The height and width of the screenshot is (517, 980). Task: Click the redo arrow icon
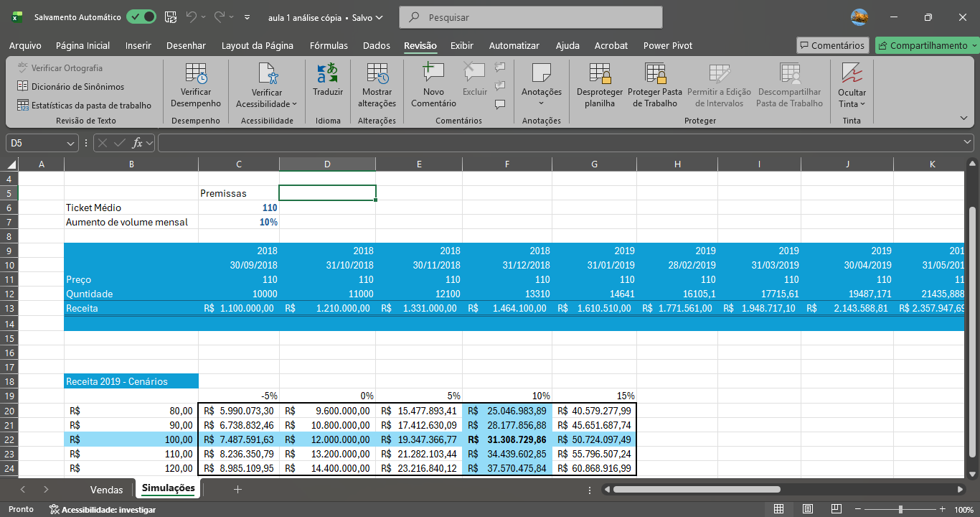(x=220, y=17)
